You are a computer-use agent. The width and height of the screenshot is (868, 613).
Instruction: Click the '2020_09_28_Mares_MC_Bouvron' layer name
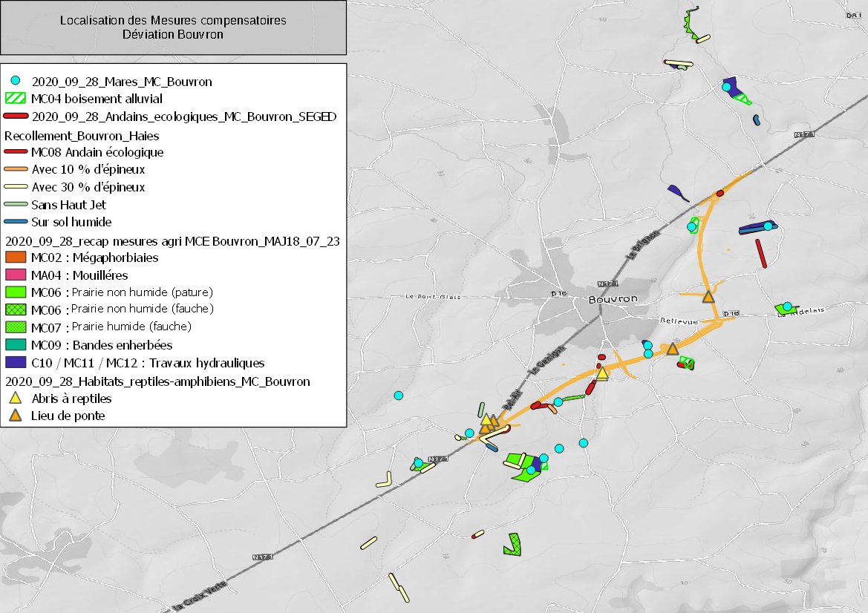(x=122, y=82)
